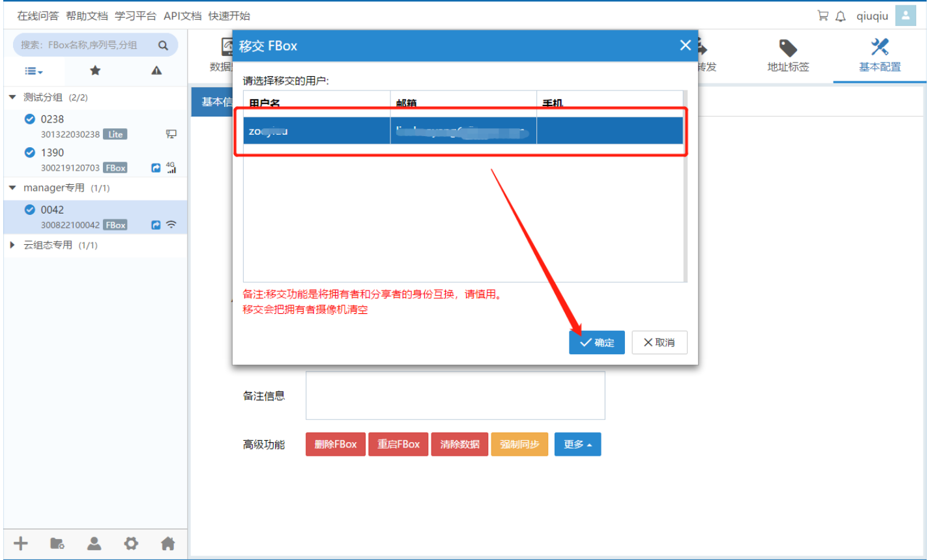Open the notification bell
The image size is (928, 560).
[x=841, y=16]
